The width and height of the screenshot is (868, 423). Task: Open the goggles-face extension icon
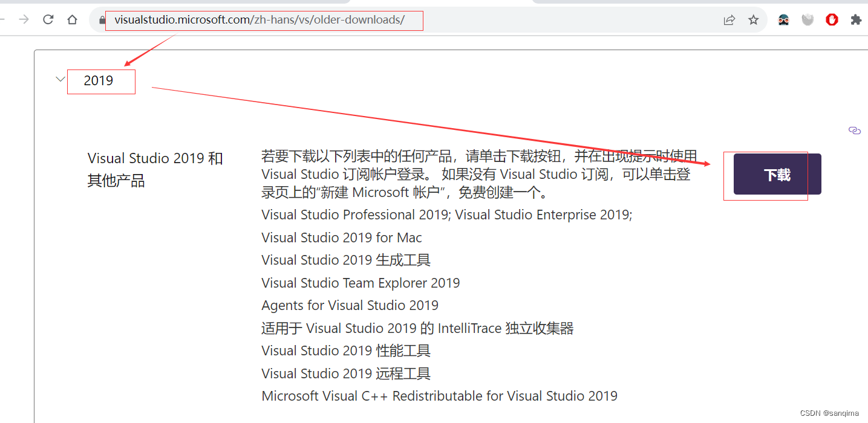783,20
